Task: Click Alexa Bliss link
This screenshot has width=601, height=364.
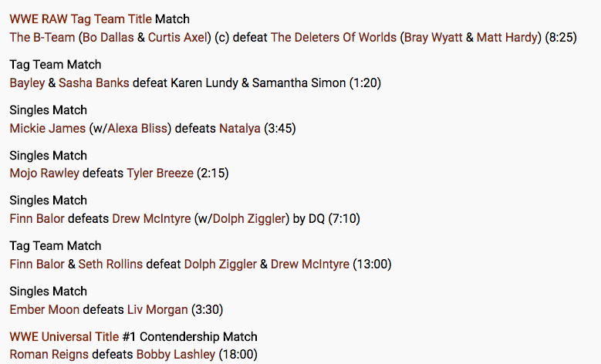Action: coord(137,128)
